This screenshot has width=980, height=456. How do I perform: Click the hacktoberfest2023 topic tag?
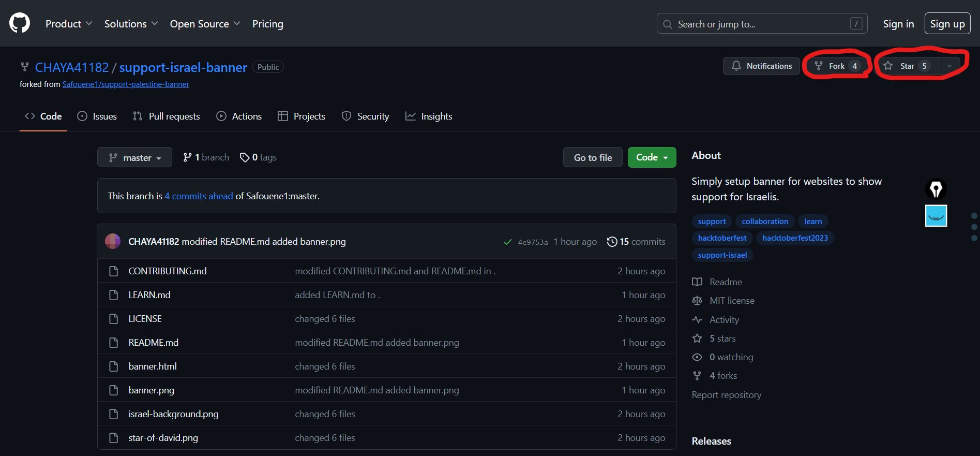(x=795, y=238)
